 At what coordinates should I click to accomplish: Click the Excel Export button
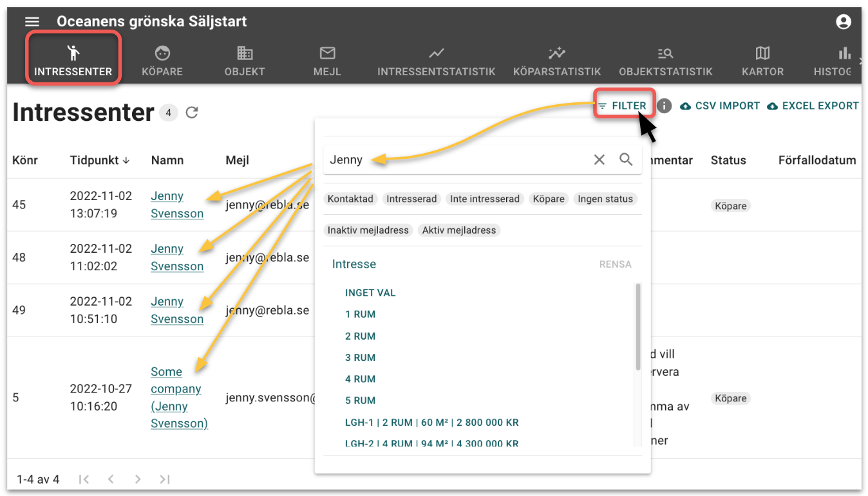pyautogui.click(x=813, y=106)
